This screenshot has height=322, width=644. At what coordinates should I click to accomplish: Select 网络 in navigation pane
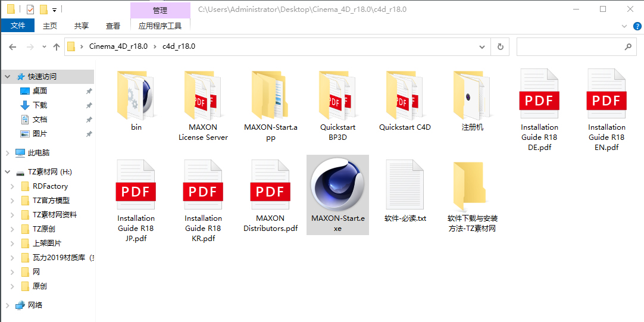pos(35,305)
